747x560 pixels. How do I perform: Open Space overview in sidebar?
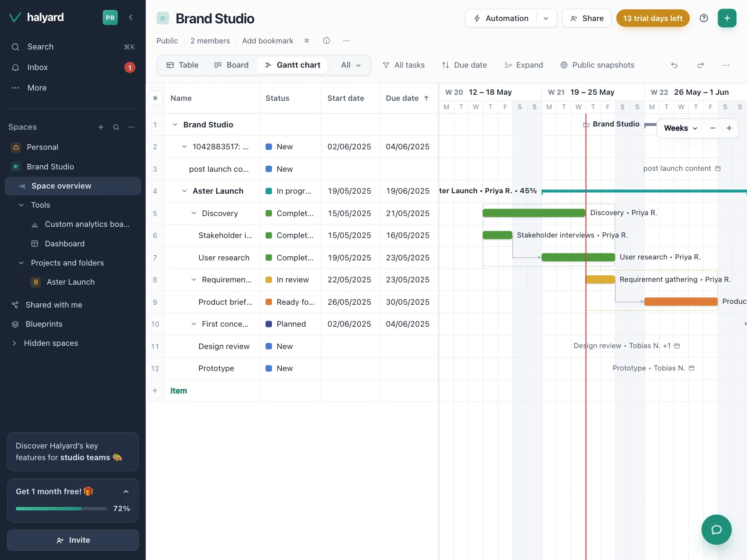(x=73, y=186)
